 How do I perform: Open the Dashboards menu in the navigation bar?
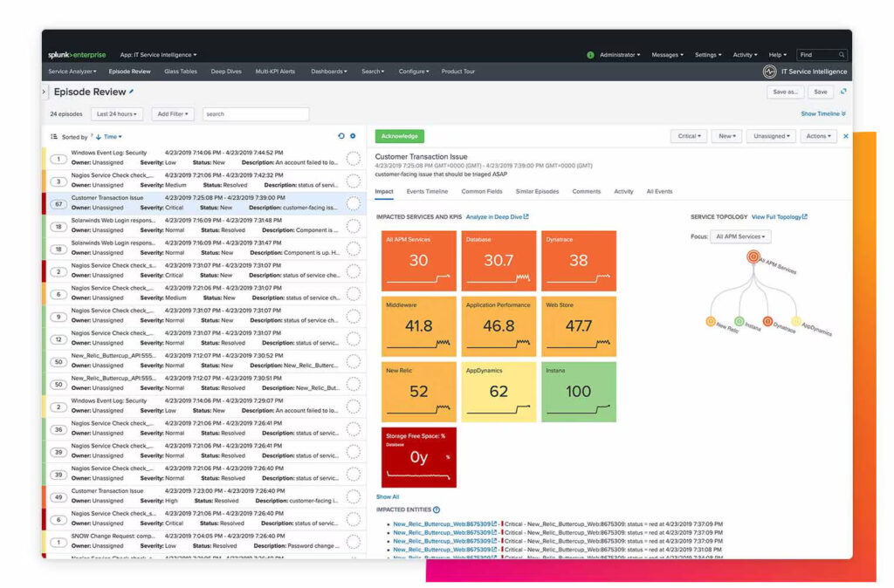(x=327, y=71)
